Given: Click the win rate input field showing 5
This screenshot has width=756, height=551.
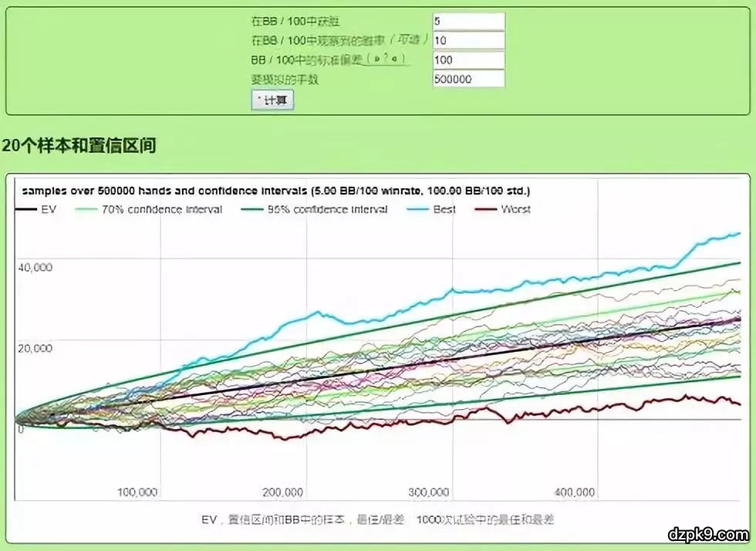Looking at the screenshot, I should click(x=468, y=22).
